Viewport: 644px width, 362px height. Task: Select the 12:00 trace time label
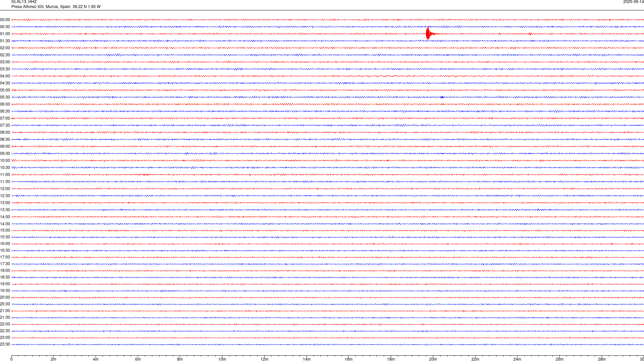tap(5, 189)
